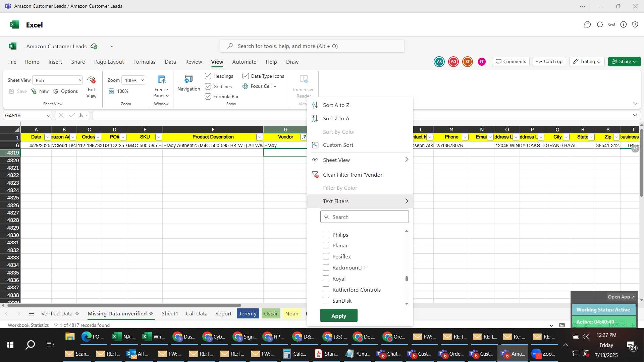Viewport: 644px width, 362px height.
Task: Check the Planar filter option
Action: (x=326, y=245)
